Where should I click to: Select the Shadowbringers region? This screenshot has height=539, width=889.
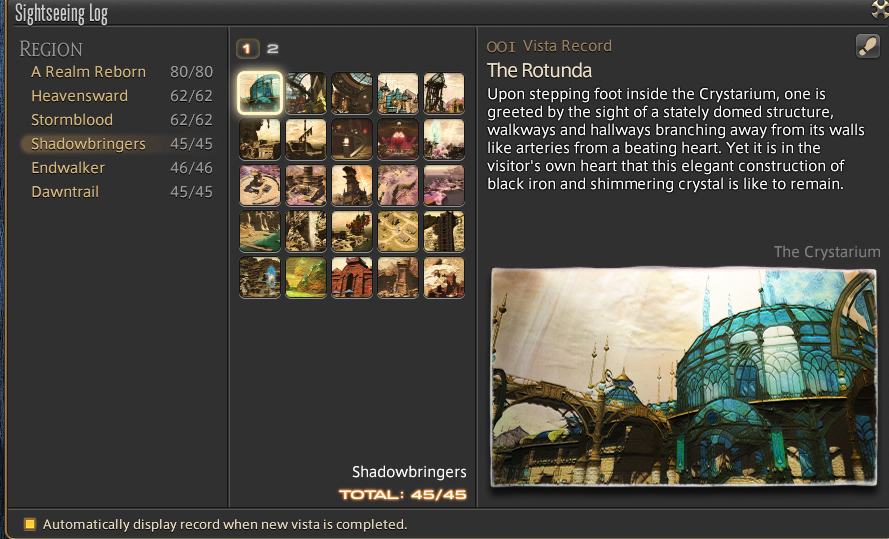point(88,144)
